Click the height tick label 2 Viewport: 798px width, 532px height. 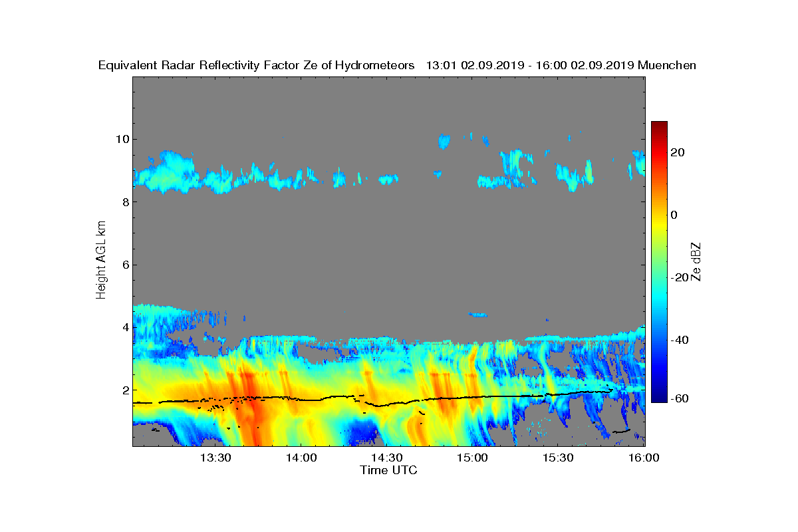(126, 390)
